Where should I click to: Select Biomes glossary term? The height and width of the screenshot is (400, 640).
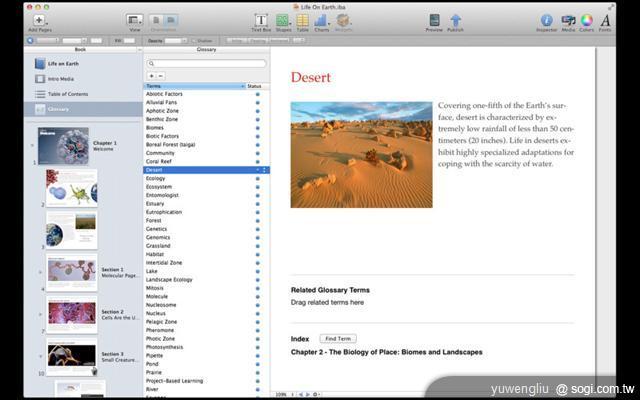click(x=155, y=128)
